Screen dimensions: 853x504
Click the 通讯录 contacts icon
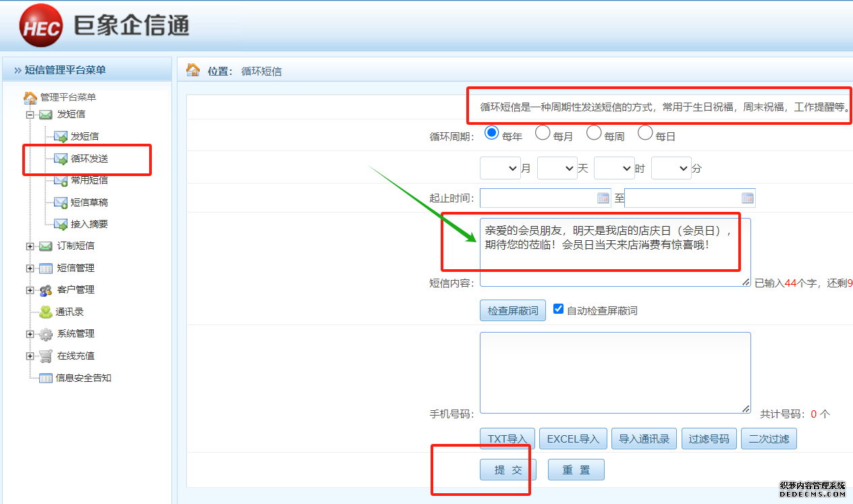(45, 312)
